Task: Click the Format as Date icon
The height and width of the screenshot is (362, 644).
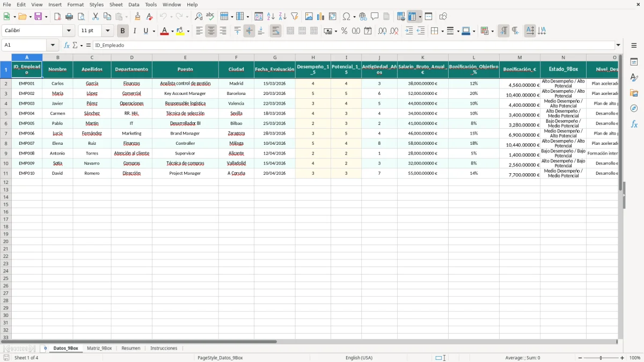Action: [x=368, y=31]
